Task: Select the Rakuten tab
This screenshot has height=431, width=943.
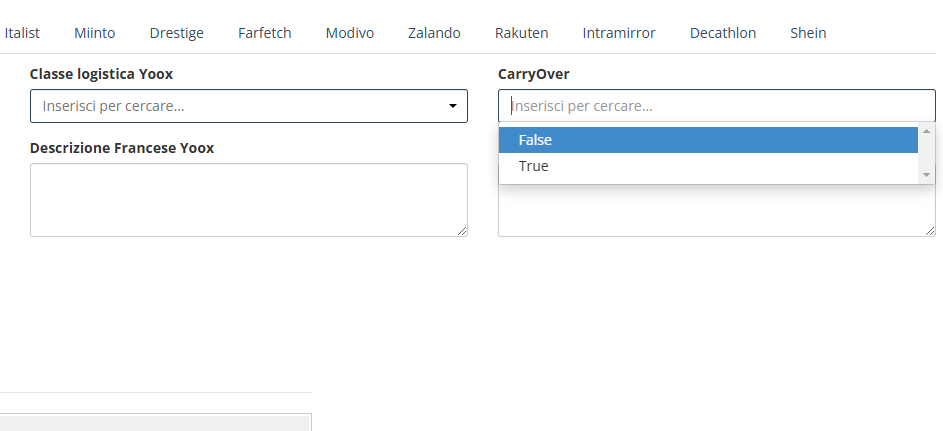Action: (x=521, y=33)
